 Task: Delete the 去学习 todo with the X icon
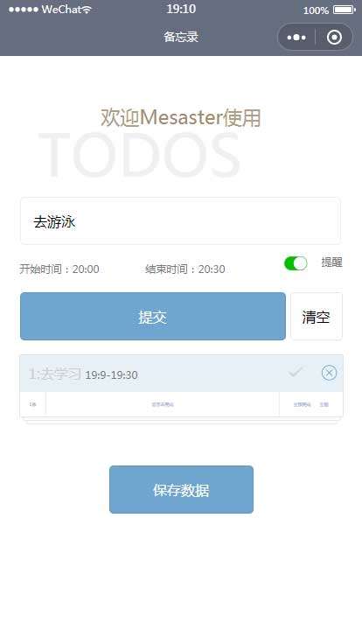click(x=329, y=373)
